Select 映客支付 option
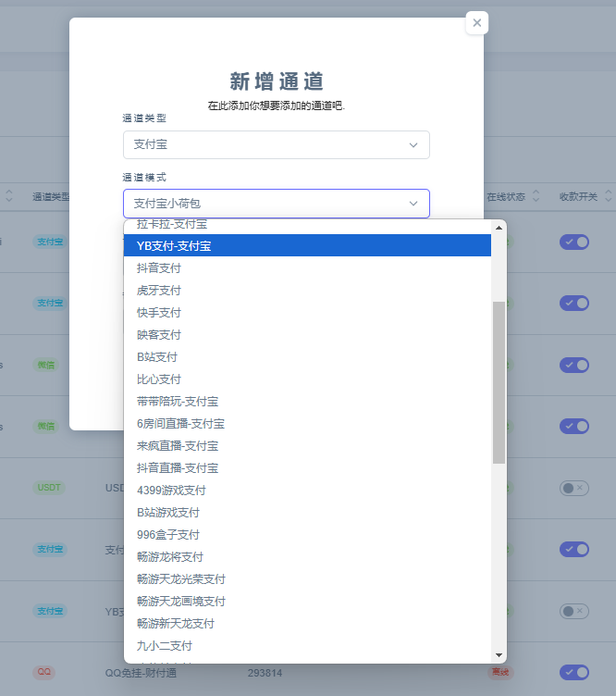The width and height of the screenshot is (616, 696). click(307, 335)
